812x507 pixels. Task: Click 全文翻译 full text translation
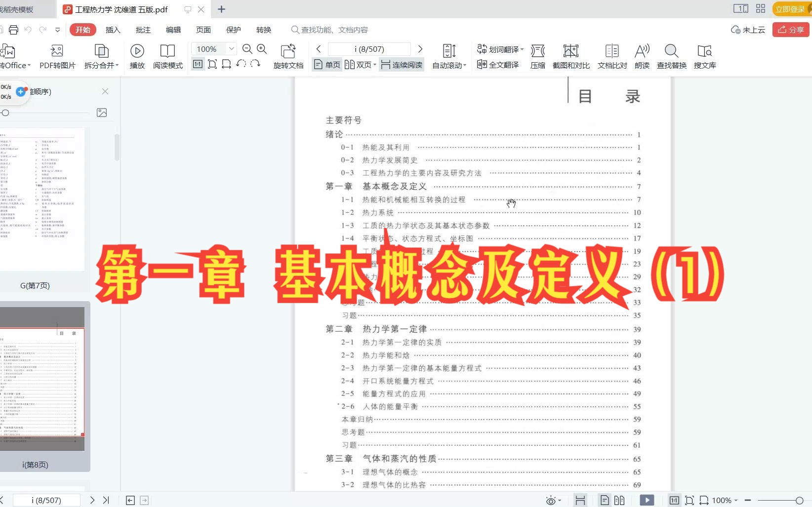pyautogui.click(x=498, y=65)
